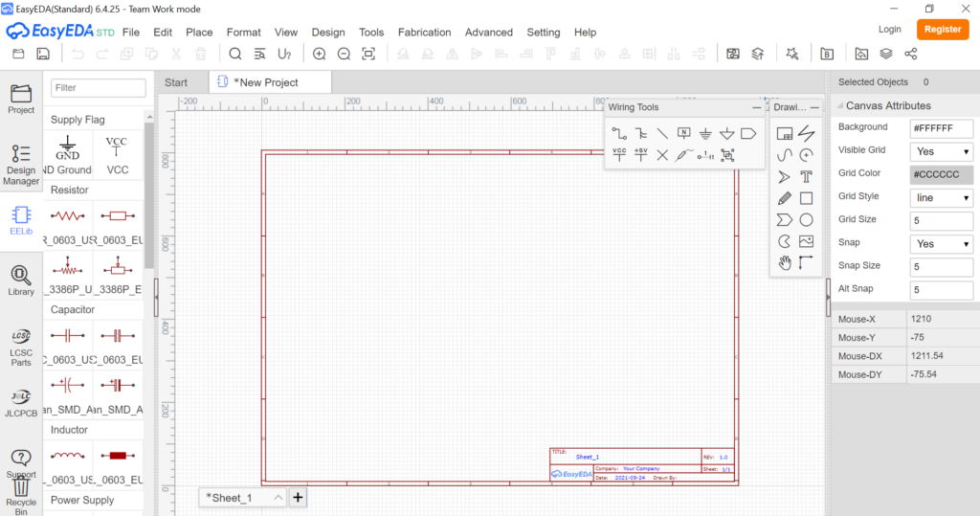Expand the Snap Yes/No dropdown
980x516 pixels.
(942, 244)
